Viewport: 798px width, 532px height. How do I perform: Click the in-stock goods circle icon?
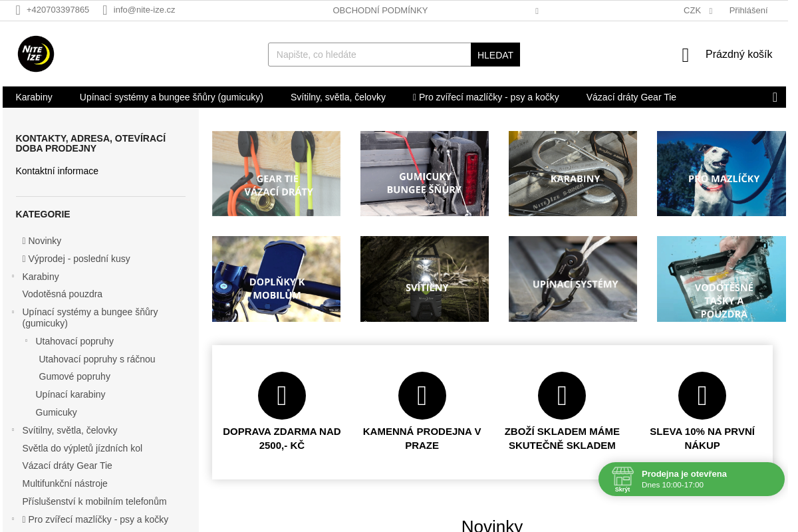pyautogui.click(x=562, y=396)
